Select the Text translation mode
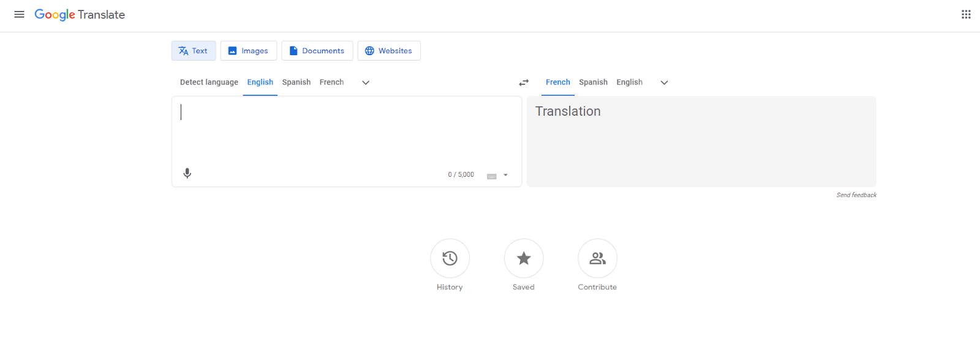This screenshot has height=342, width=980. pos(194,51)
